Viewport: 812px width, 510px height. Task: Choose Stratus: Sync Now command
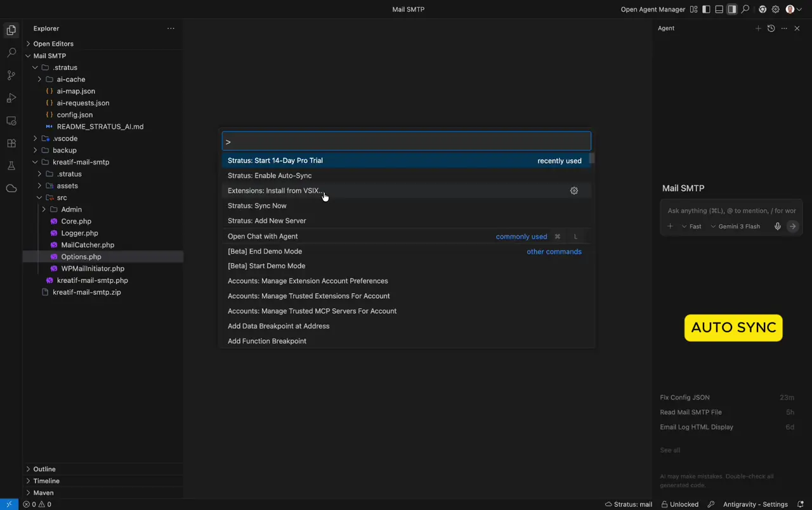click(x=257, y=206)
